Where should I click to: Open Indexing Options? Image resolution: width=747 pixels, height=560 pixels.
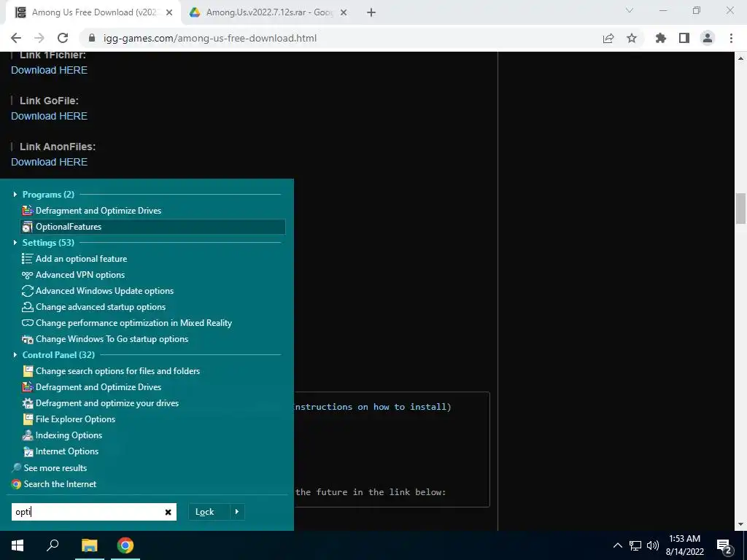click(62, 435)
